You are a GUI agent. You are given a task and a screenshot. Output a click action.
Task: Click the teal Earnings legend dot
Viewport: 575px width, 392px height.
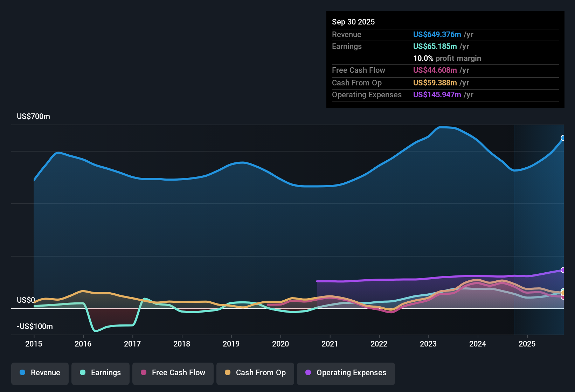83,373
